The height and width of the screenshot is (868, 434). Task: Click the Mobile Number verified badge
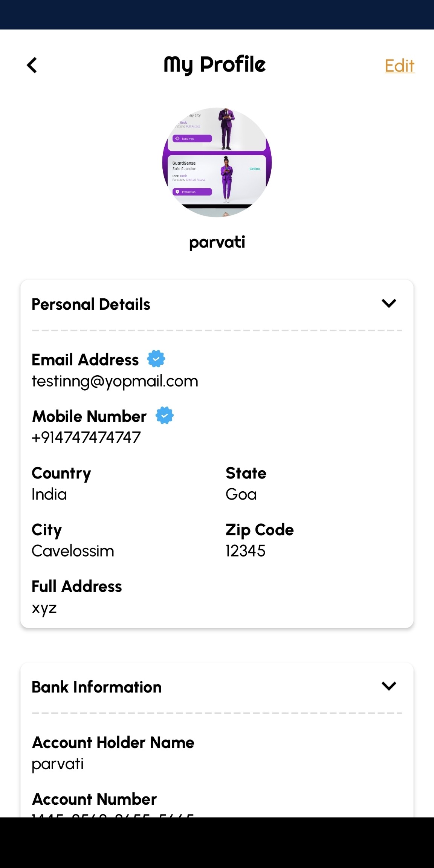[165, 415]
